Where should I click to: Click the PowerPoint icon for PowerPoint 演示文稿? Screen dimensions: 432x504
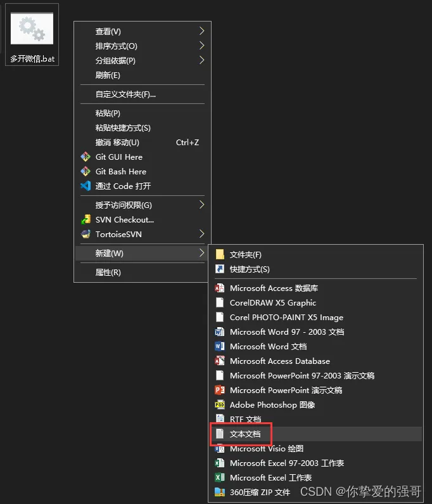click(220, 390)
